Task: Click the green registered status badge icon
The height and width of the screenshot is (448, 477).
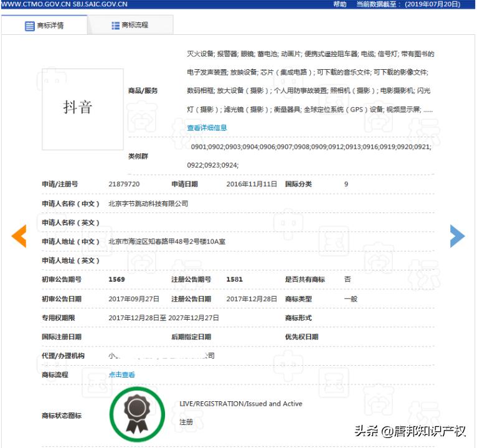Action: click(137, 414)
